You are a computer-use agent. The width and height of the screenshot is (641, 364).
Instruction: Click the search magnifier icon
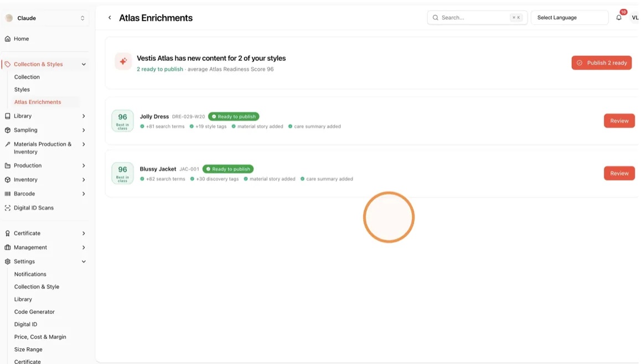(436, 18)
